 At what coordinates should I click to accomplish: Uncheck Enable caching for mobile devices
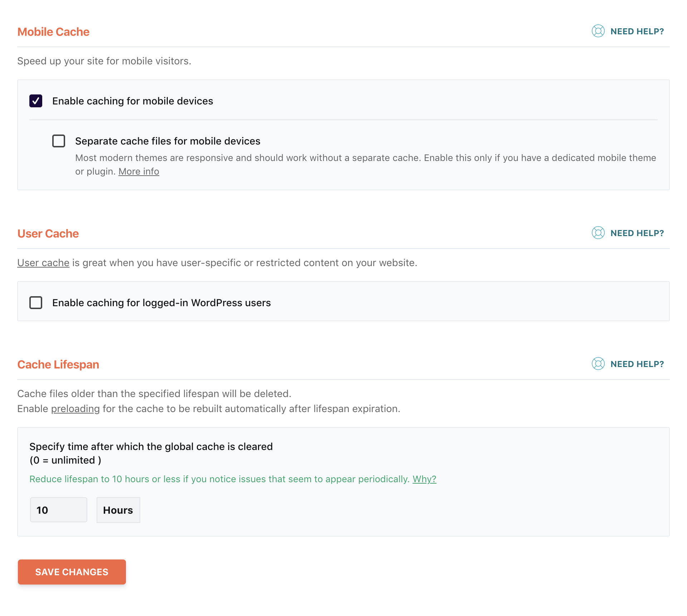coord(36,101)
